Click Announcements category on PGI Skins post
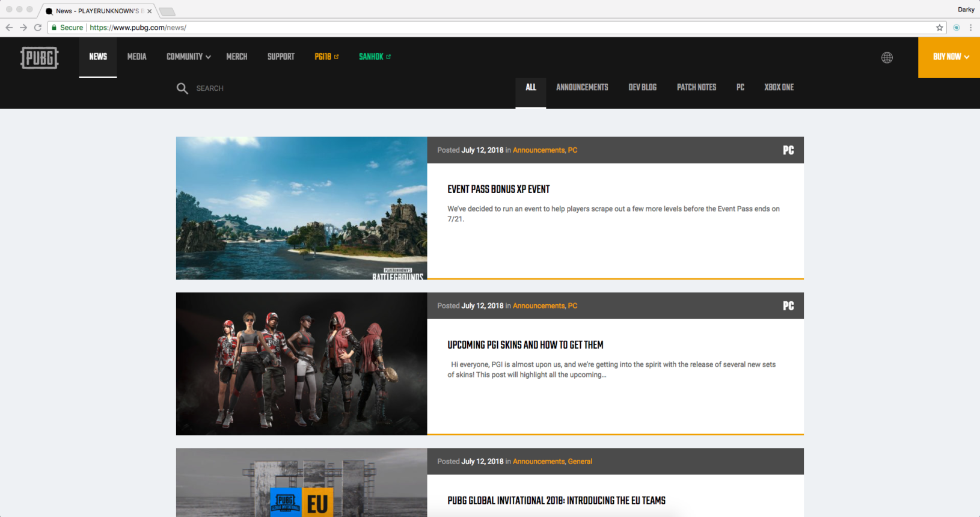 539,306
